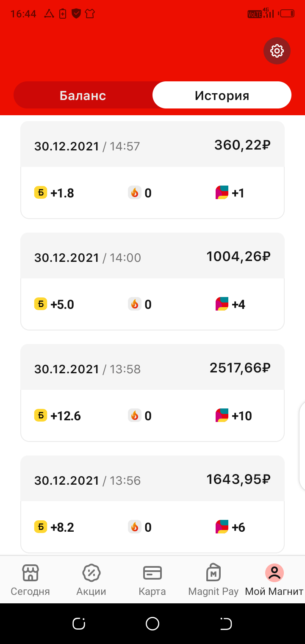
Task: Open Magnit Pay bag icon
Action: (x=213, y=573)
